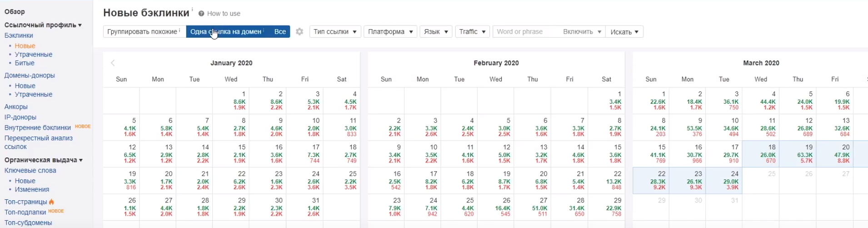Click in the Word or phrase field
Viewport: 868px width, 228px height.
(526, 32)
